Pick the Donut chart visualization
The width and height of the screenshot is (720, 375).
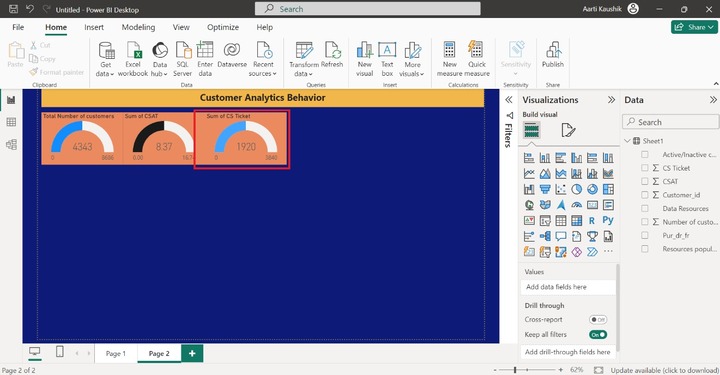point(592,189)
